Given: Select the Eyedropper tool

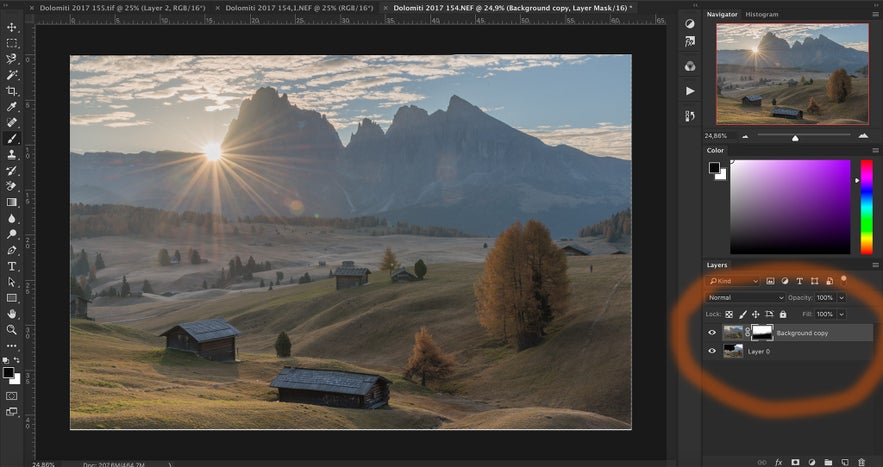Looking at the screenshot, I should (11, 106).
